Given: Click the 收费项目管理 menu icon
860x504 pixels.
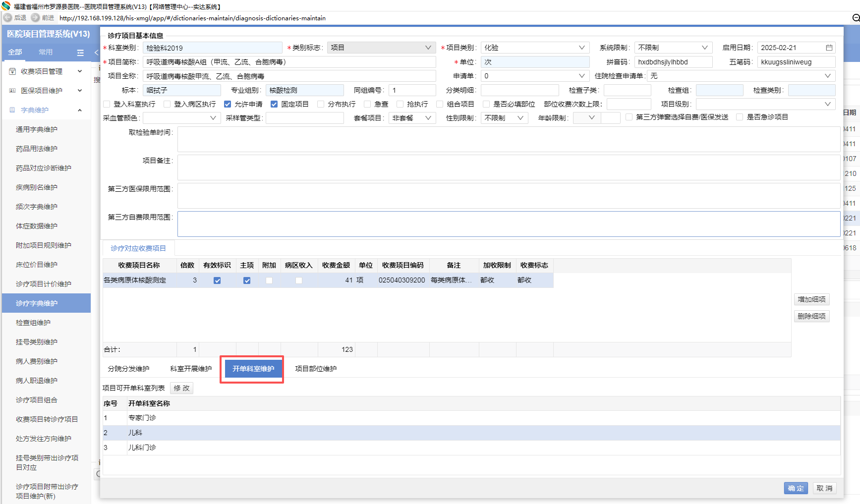Looking at the screenshot, I should (x=12, y=71).
